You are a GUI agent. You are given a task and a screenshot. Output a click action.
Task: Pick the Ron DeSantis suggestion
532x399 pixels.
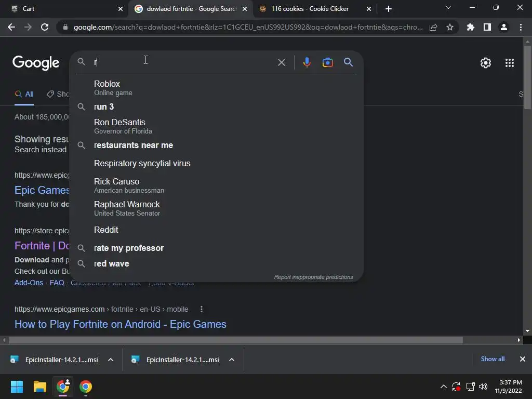point(216,126)
